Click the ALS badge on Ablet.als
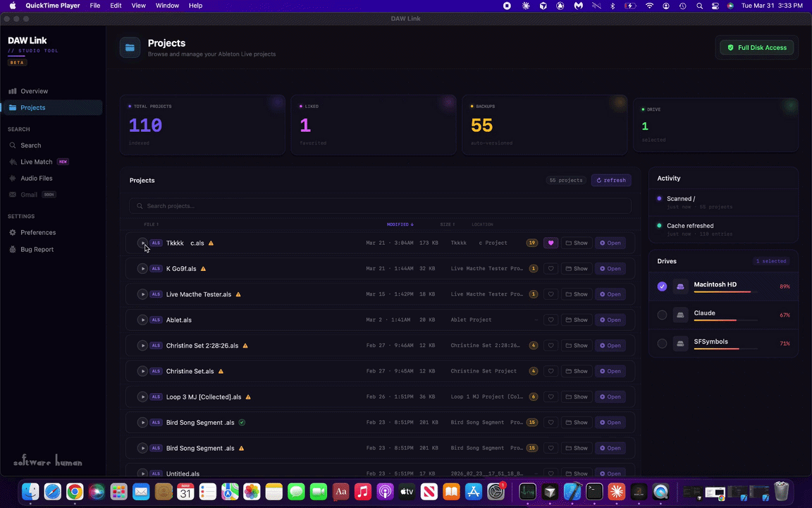Viewport: 812px width, 508px height. [x=155, y=320]
